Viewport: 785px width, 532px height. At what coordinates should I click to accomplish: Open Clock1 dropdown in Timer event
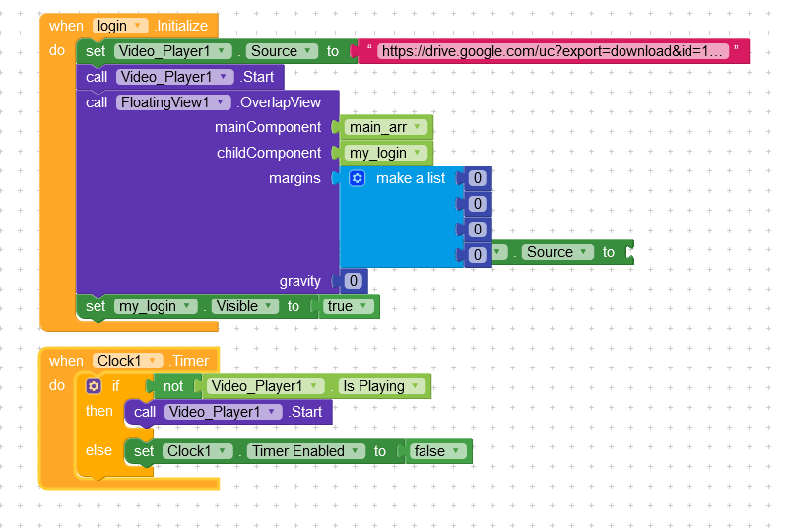tap(128, 361)
